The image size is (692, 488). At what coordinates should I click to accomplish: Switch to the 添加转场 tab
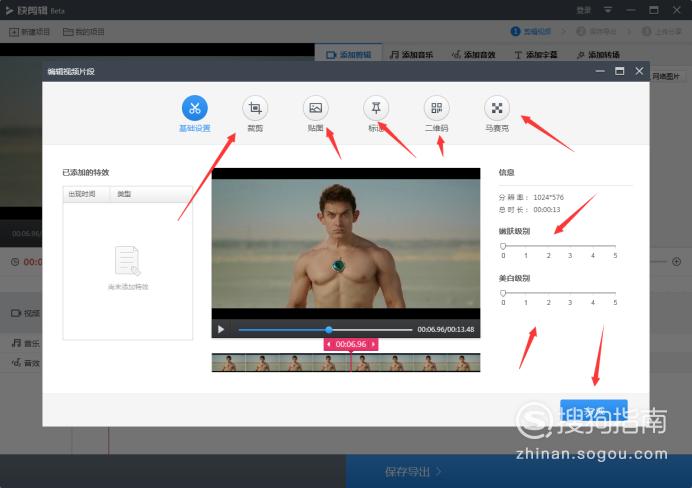[598, 55]
